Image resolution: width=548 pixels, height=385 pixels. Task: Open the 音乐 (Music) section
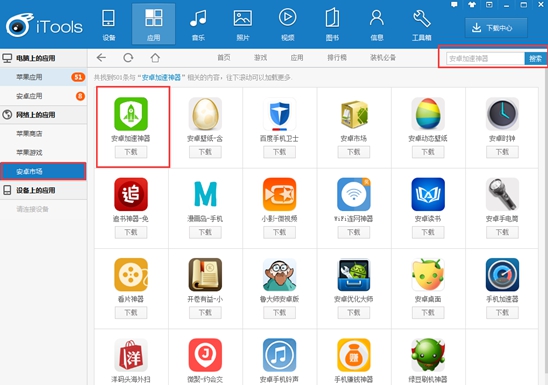point(198,24)
